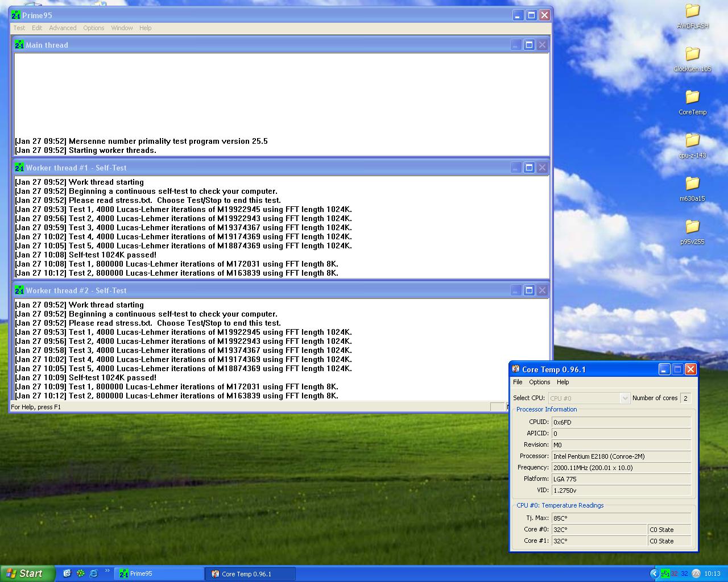Switch to Prime95 taskbar button

click(x=160, y=573)
